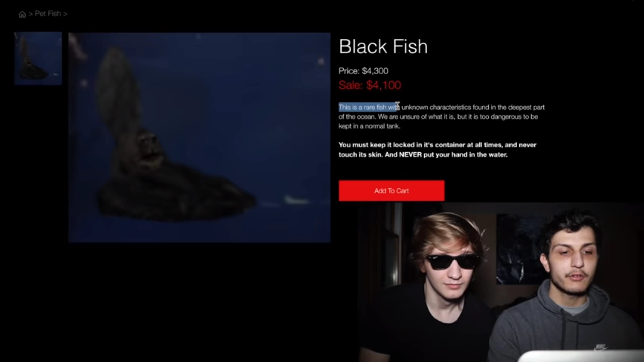Add the Black Fish to cart
This screenshot has width=644, height=362.
pos(391,191)
